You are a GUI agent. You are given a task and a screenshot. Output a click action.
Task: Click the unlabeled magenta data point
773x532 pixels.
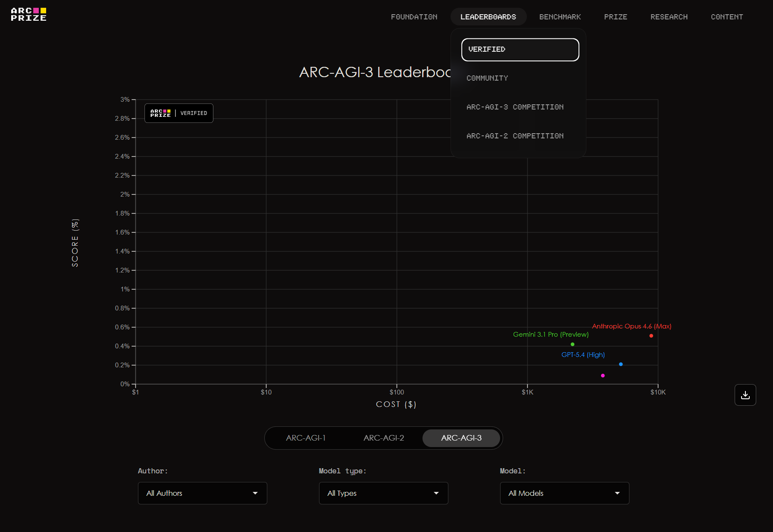[x=603, y=376]
